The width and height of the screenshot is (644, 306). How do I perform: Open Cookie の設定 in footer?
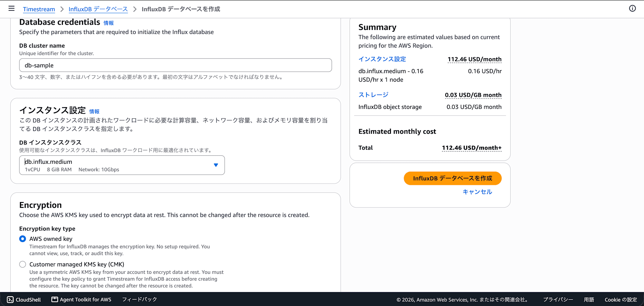tap(621, 300)
